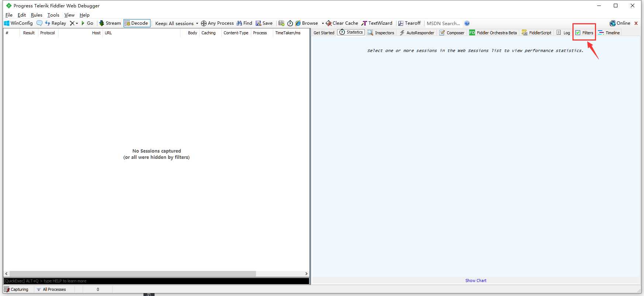Screen dimensions: 644x296
Task: Click the QuickExec command box
Action: pos(156,281)
